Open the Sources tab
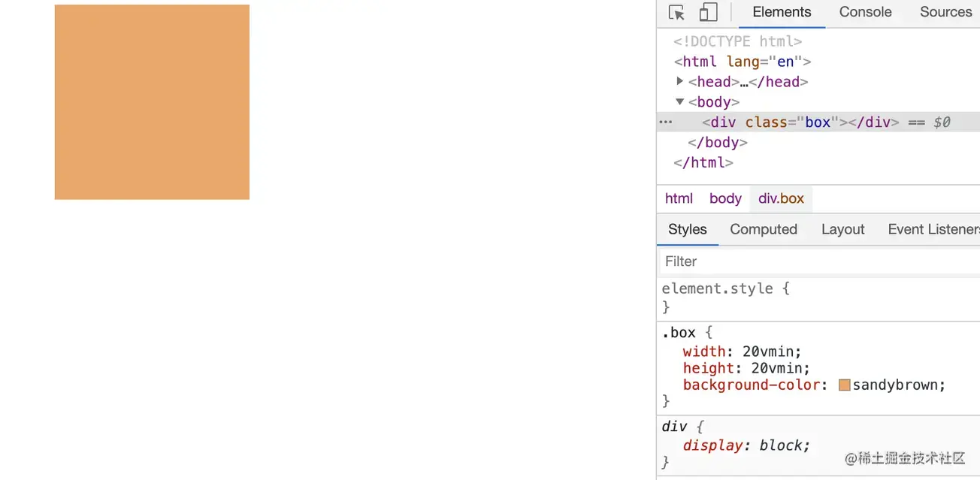 tap(945, 12)
